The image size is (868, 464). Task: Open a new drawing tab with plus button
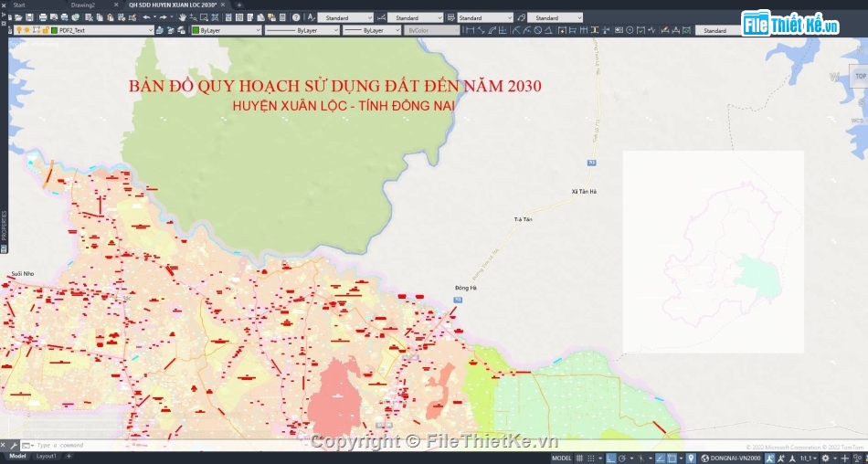[x=239, y=5]
